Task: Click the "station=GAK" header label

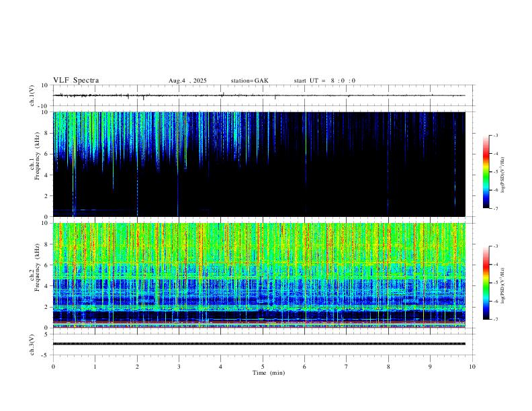Action: pos(249,81)
